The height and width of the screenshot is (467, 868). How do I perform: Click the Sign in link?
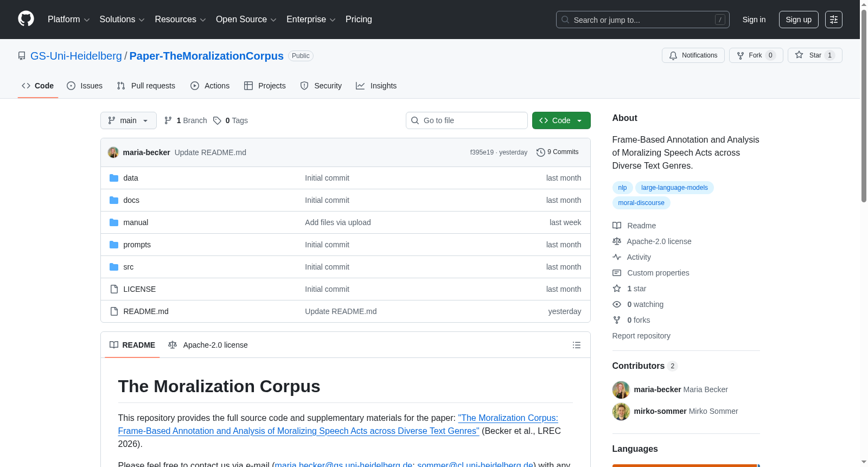754,20
